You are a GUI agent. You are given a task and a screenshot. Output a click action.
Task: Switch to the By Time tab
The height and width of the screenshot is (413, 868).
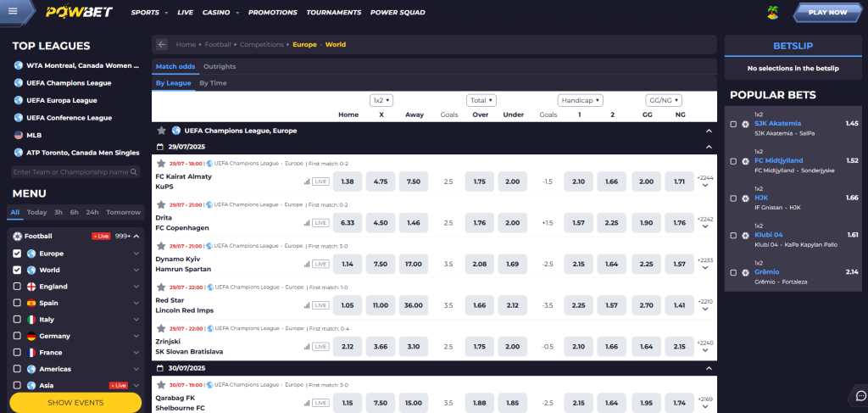213,83
